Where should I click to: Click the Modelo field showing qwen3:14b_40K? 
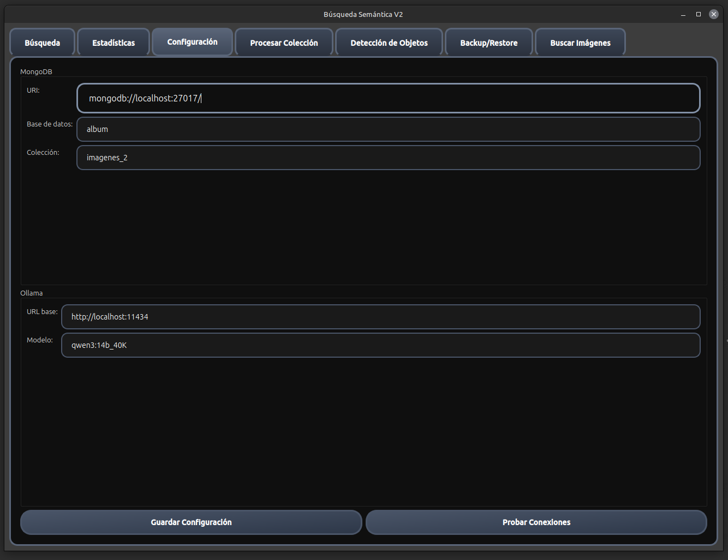point(380,345)
